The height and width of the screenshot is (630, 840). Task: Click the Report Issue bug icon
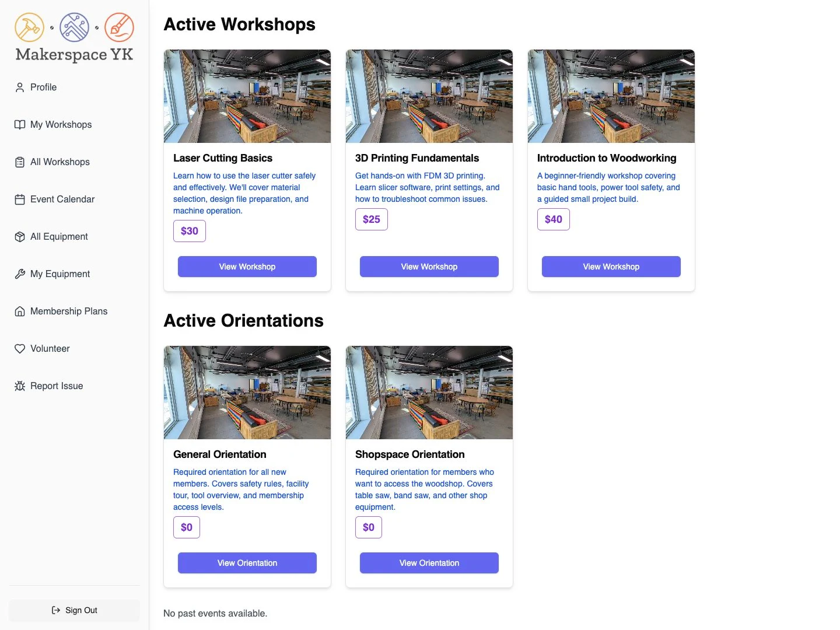tap(20, 386)
